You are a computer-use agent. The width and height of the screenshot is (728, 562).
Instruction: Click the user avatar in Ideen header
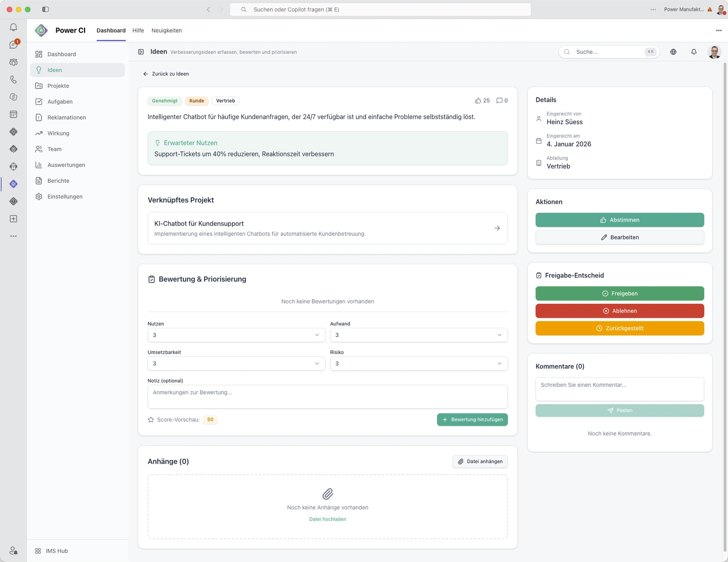(x=714, y=52)
